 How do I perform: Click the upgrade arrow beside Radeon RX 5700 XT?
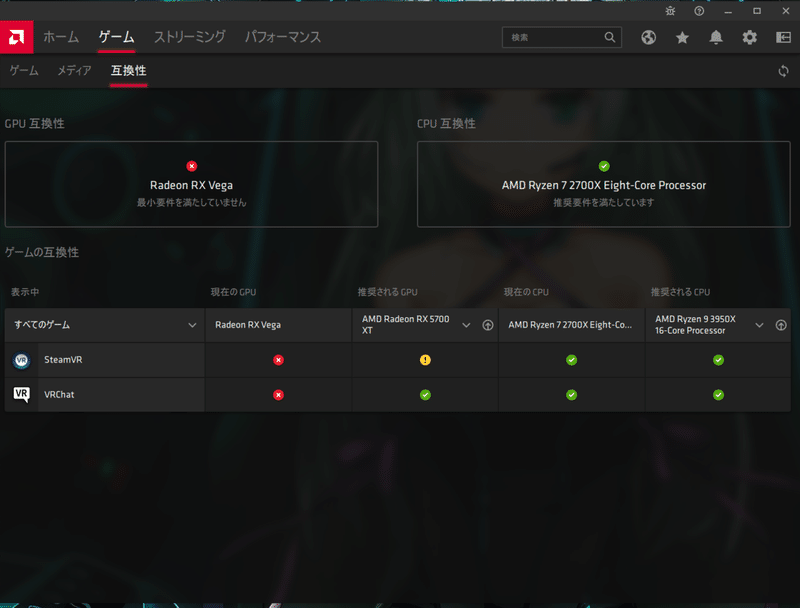tap(486, 325)
